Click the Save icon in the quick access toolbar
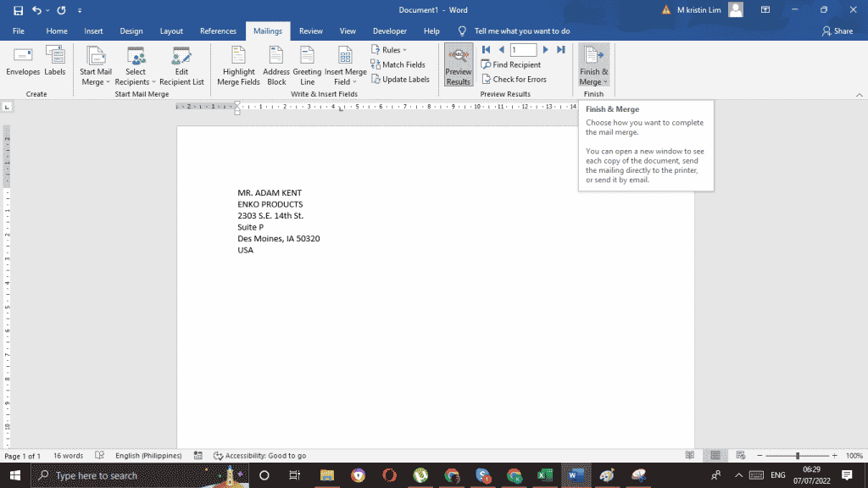 19,10
